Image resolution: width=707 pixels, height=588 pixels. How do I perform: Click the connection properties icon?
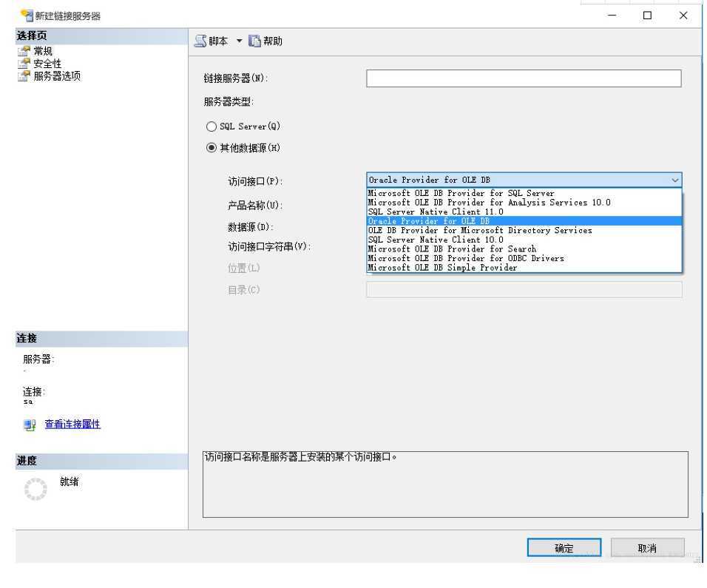pos(30,425)
